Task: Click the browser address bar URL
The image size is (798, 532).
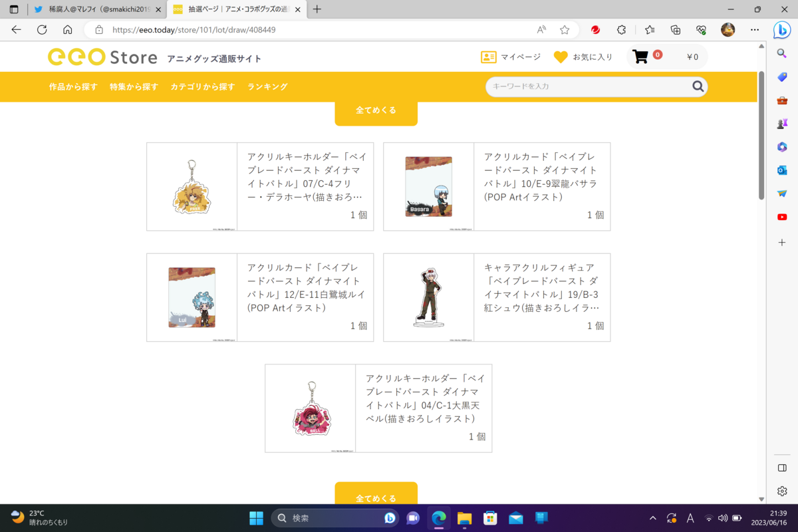Action: pos(194,30)
